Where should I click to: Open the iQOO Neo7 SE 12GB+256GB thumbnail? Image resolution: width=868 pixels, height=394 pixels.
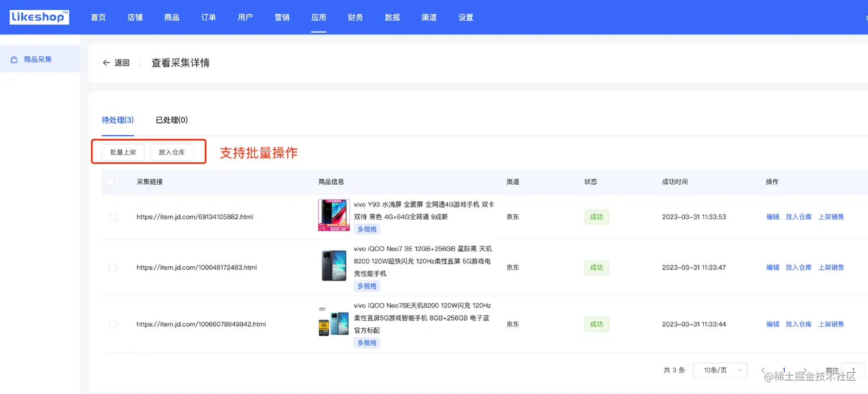pyautogui.click(x=334, y=266)
